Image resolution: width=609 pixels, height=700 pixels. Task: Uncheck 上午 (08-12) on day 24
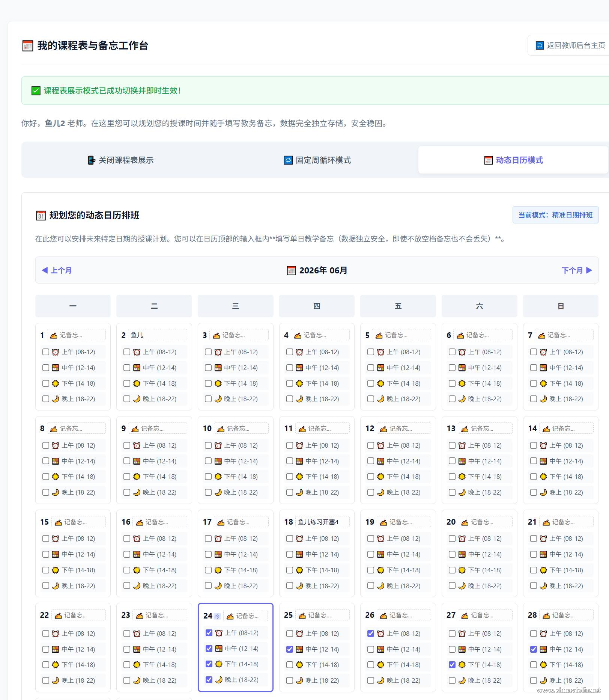tap(209, 633)
